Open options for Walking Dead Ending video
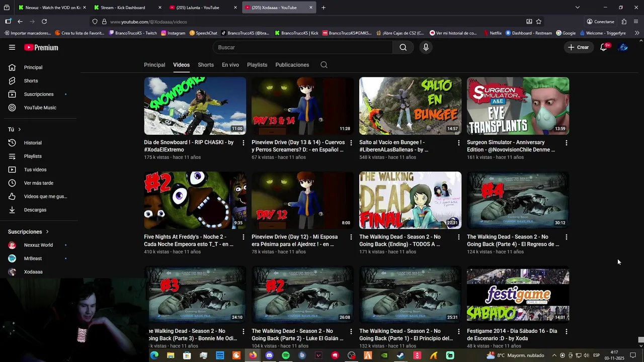The height and width of the screenshot is (362, 644). pos(459,237)
